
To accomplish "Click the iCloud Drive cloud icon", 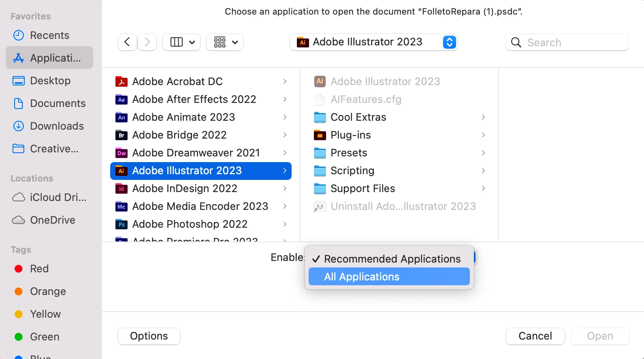I will [19, 197].
